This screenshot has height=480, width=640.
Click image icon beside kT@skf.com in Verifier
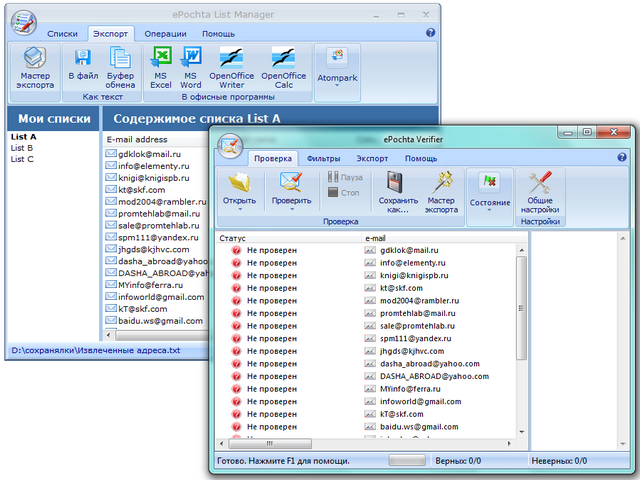click(370, 414)
